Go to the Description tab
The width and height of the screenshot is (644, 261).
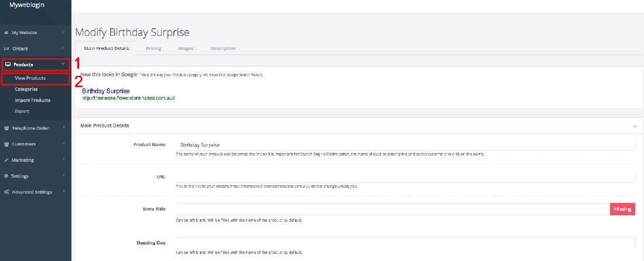pyautogui.click(x=222, y=48)
